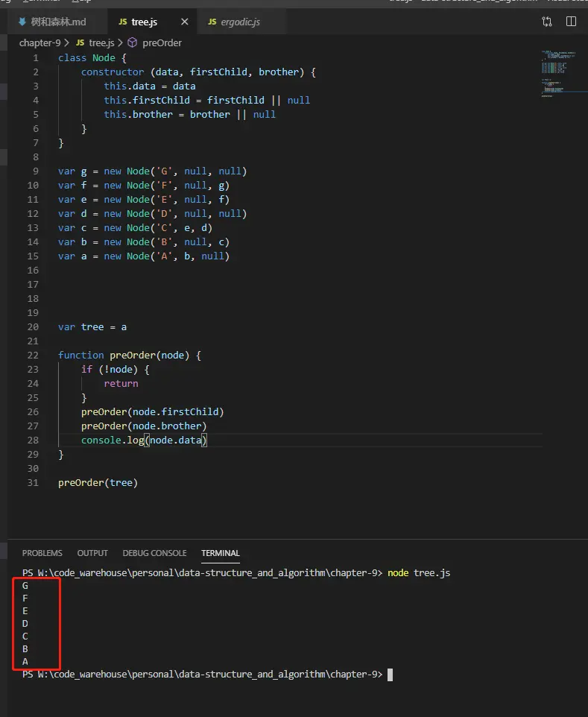The image size is (588, 717).
Task: Click terminal output letter D
Action: tap(25, 623)
